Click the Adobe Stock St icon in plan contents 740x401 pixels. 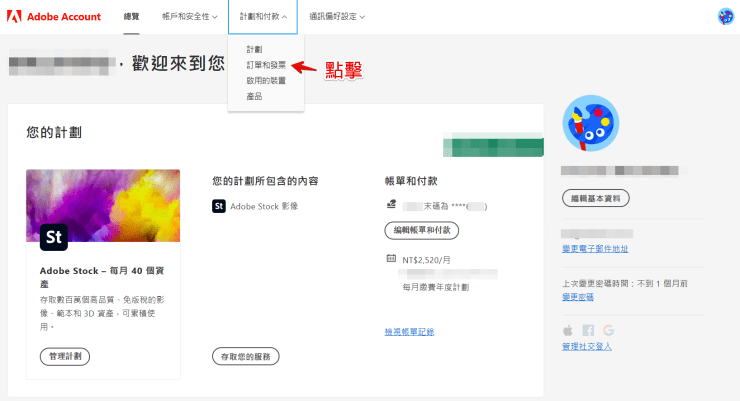pos(219,206)
